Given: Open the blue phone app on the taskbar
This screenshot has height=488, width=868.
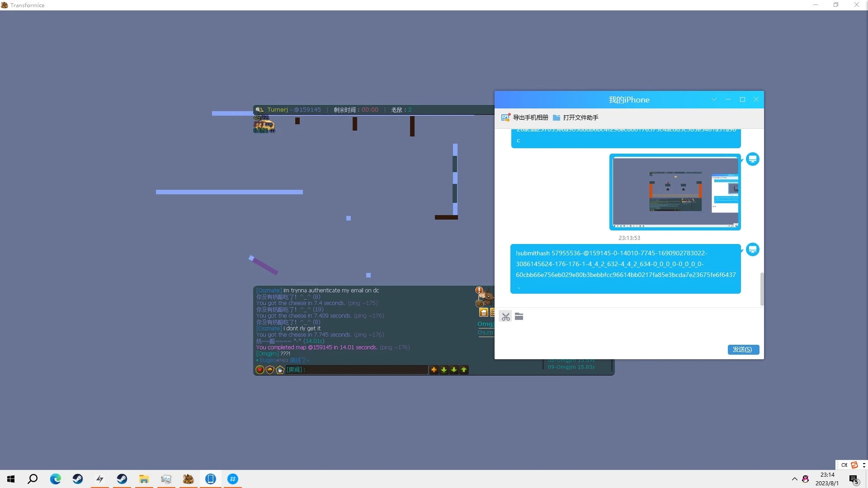Looking at the screenshot, I should point(211,479).
